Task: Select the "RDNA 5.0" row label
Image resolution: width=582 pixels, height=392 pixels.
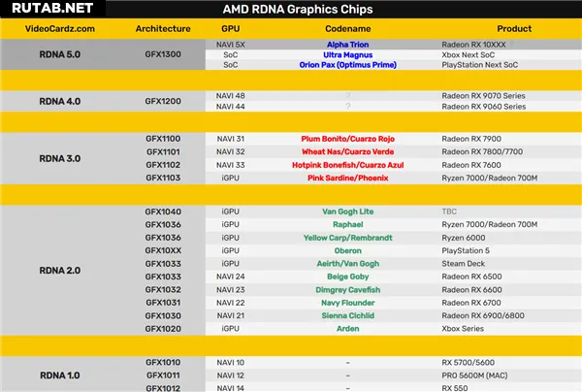Action: coord(60,54)
